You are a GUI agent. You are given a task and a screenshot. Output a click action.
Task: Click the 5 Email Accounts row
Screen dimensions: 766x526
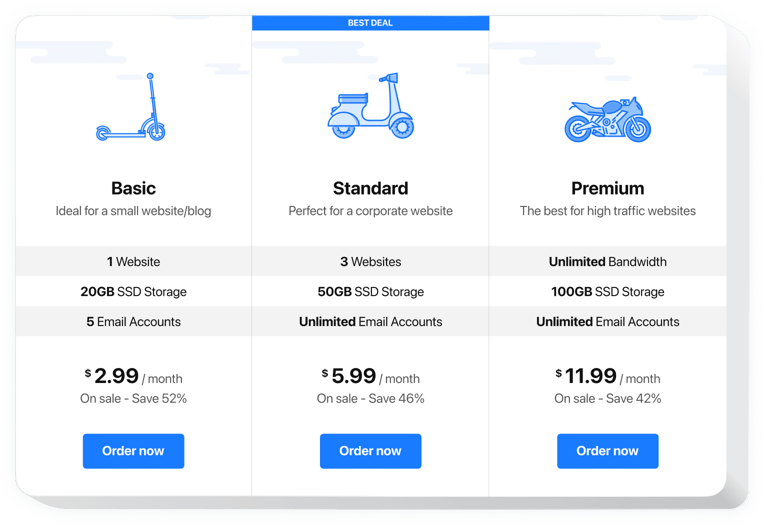pyautogui.click(x=133, y=322)
